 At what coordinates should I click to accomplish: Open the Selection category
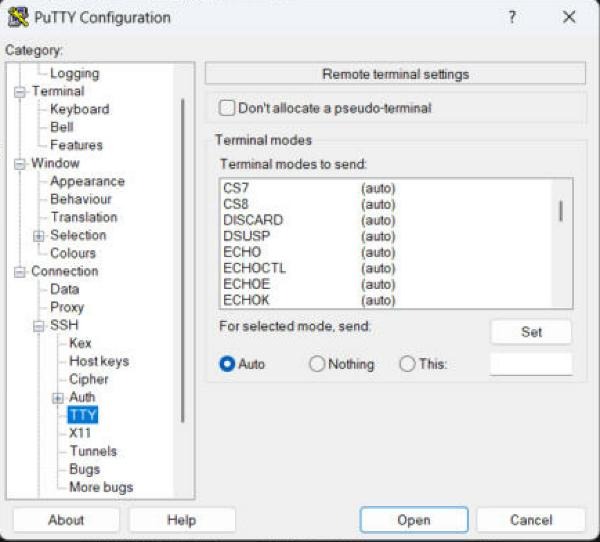[x=78, y=235]
